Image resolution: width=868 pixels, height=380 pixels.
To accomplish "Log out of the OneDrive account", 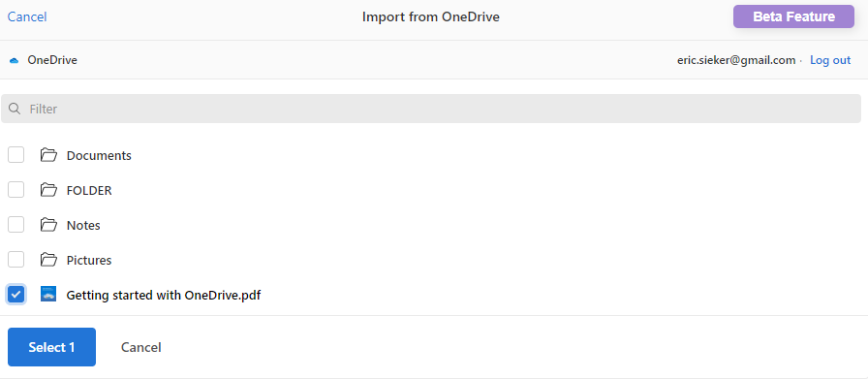I will [830, 60].
